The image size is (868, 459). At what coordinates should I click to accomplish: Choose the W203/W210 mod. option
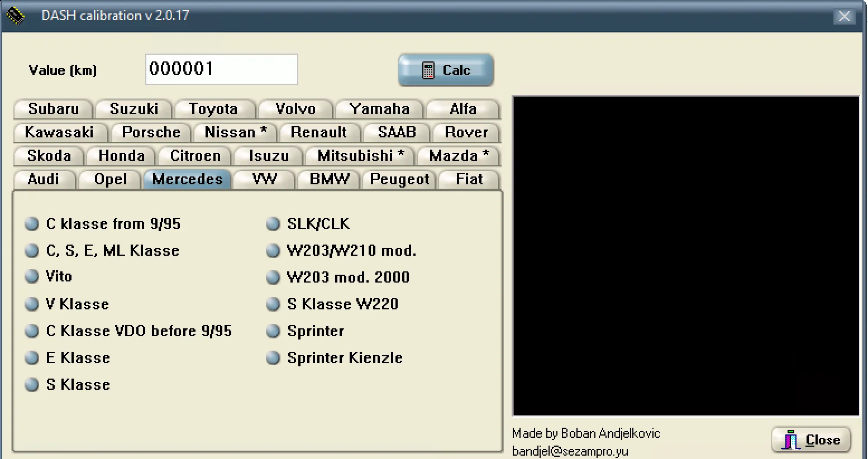pyautogui.click(x=341, y=251)
